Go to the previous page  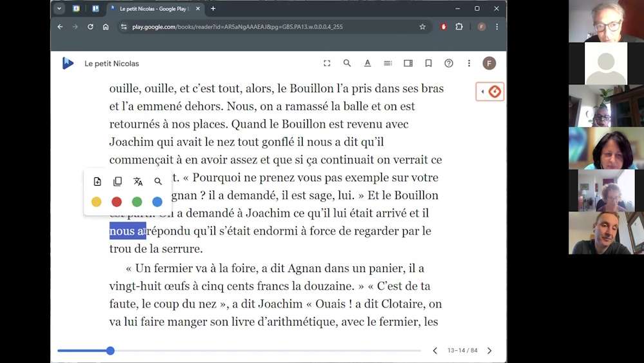435,351
